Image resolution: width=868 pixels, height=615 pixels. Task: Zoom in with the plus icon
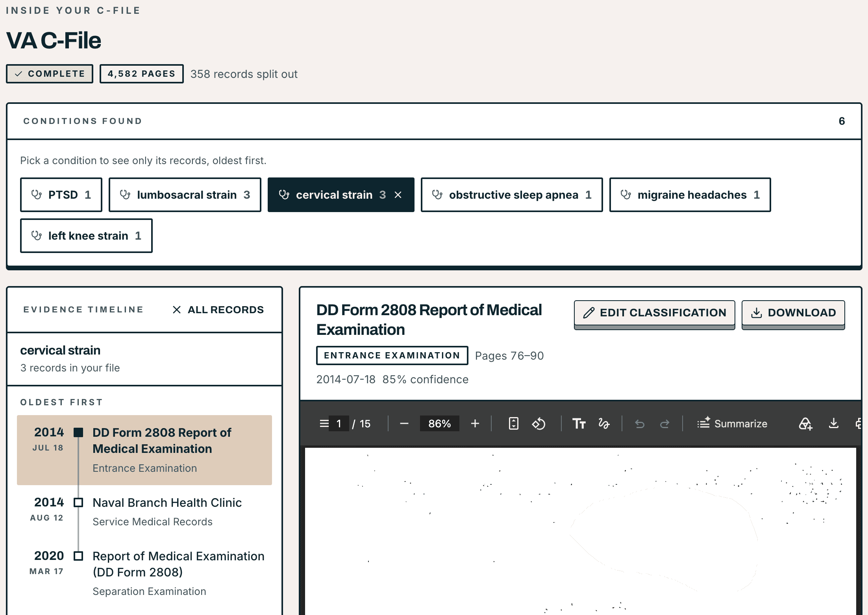[475, 423]
